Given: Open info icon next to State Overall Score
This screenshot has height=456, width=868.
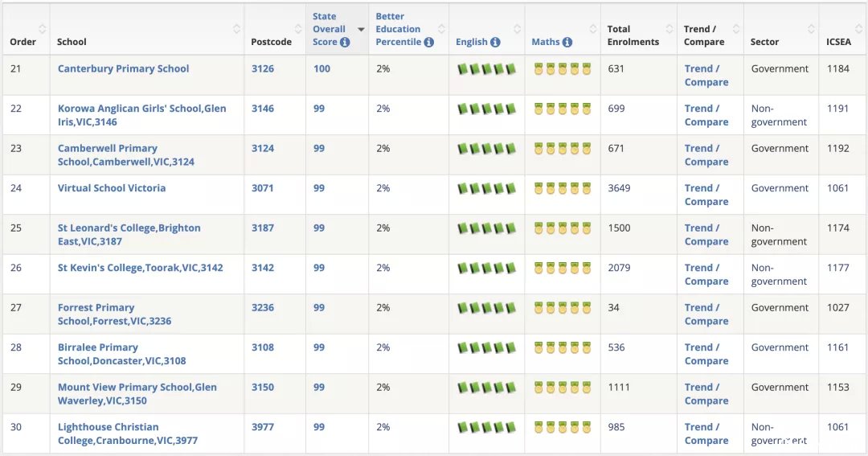Looking at the screenshot, I should 345,42.
